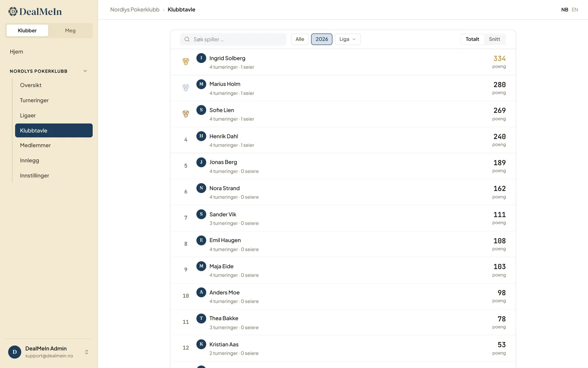
Task: Open Jonas Berg's player name
Action: point(223,162)
